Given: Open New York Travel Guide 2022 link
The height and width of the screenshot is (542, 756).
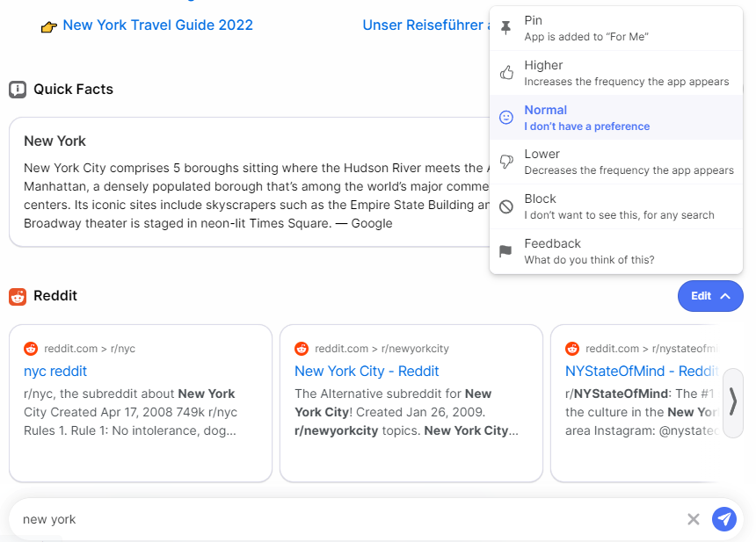Looking at the screenshot, I should 157,25.
